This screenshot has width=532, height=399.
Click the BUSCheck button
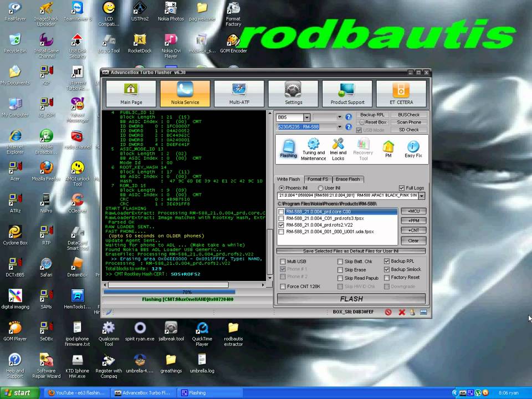(408, 115)
